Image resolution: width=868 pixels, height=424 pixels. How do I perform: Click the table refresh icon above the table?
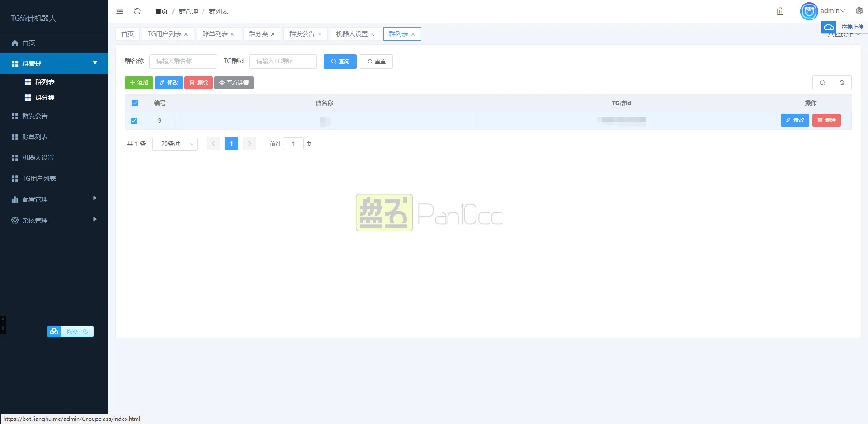[x=841, y=83]
